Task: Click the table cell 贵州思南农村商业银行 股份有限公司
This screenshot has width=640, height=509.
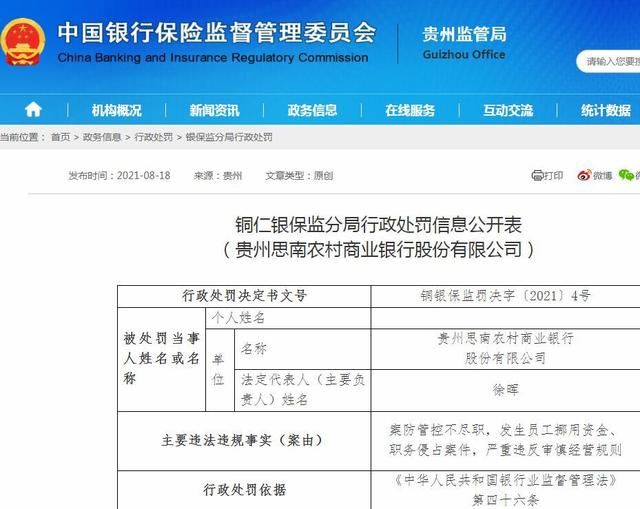Action: pyautogui.click(x=505, y=349)
